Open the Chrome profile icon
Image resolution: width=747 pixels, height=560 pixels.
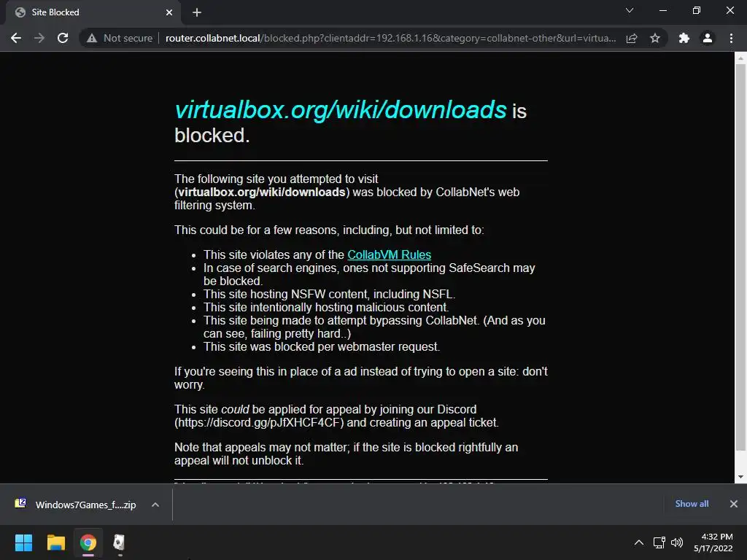coord(708,38)
